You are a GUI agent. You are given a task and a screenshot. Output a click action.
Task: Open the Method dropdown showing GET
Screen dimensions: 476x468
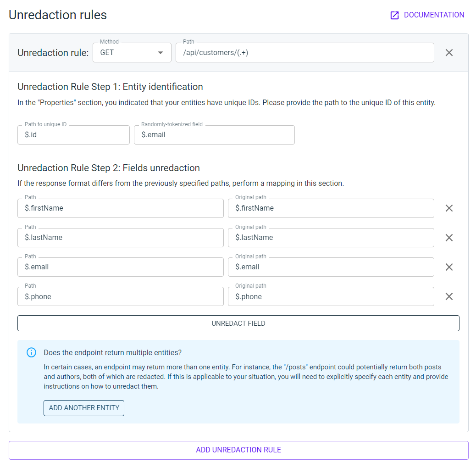click(132, 53)
